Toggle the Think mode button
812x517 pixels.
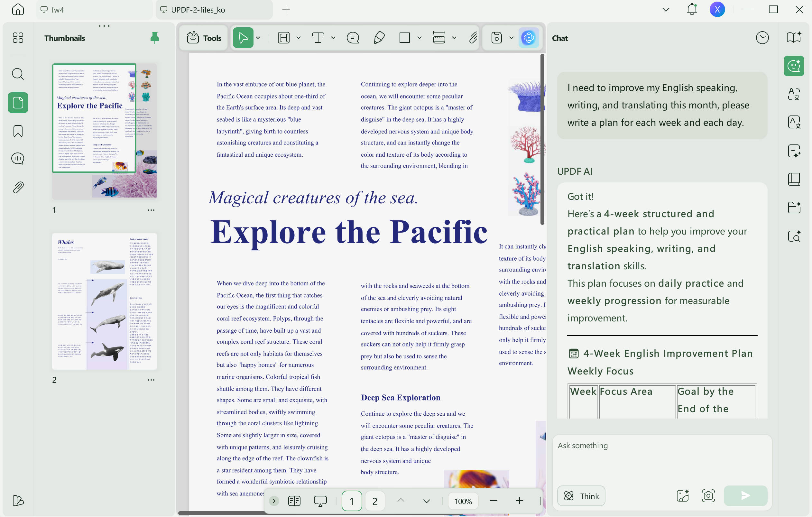(581, 496)
